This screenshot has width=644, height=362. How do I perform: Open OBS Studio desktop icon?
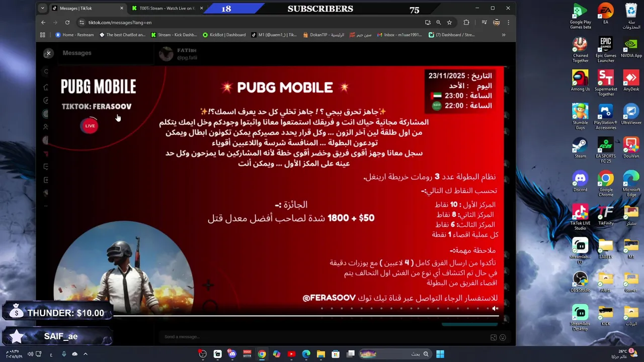pos(580,282)
